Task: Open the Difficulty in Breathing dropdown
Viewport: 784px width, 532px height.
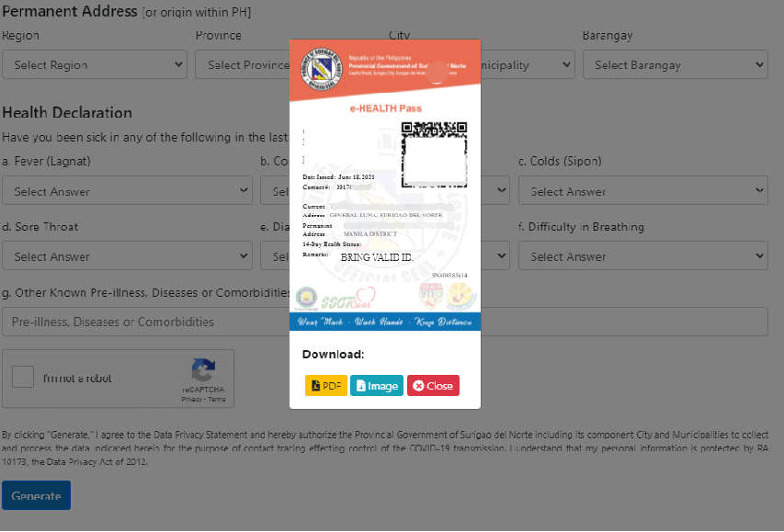Action: tap(642, 256)
